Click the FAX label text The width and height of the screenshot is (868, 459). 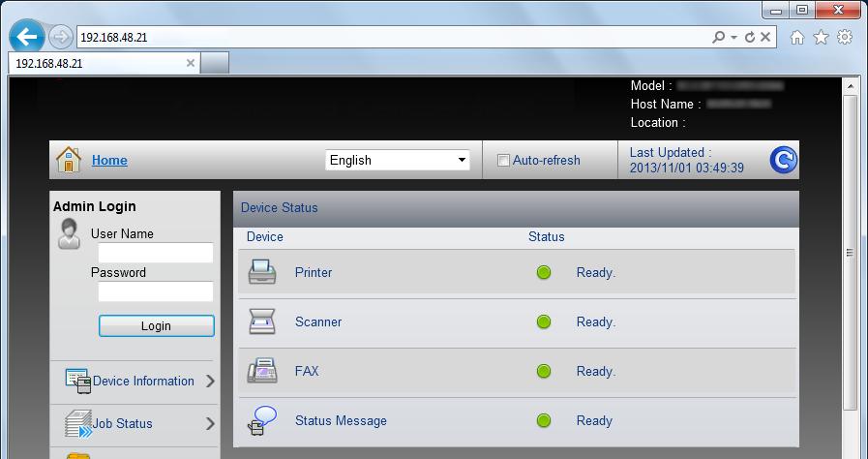(307, 371)
